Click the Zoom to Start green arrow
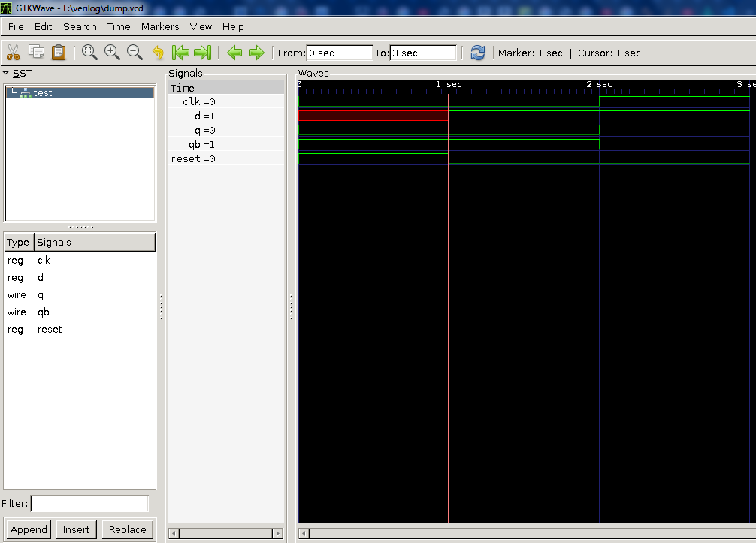Image resolution: width=756 pixels, height=543 pixels. (180, 53)
